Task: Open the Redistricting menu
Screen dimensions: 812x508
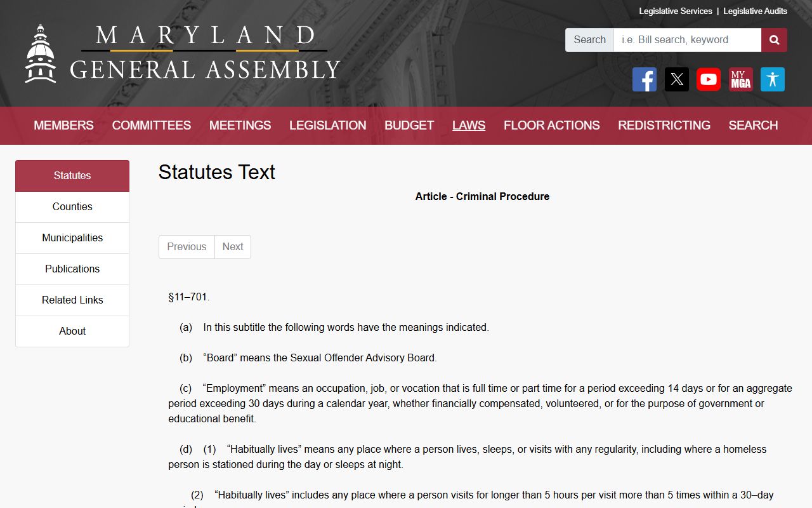Action: tap(664, 126)
